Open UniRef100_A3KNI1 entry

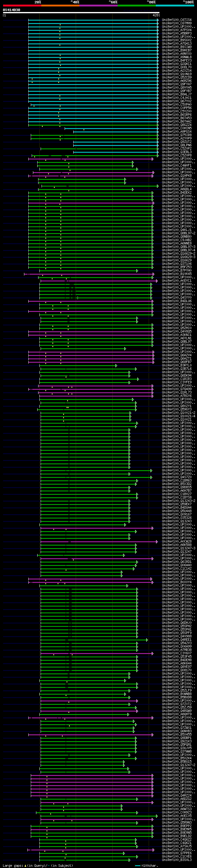click(177, 335)
